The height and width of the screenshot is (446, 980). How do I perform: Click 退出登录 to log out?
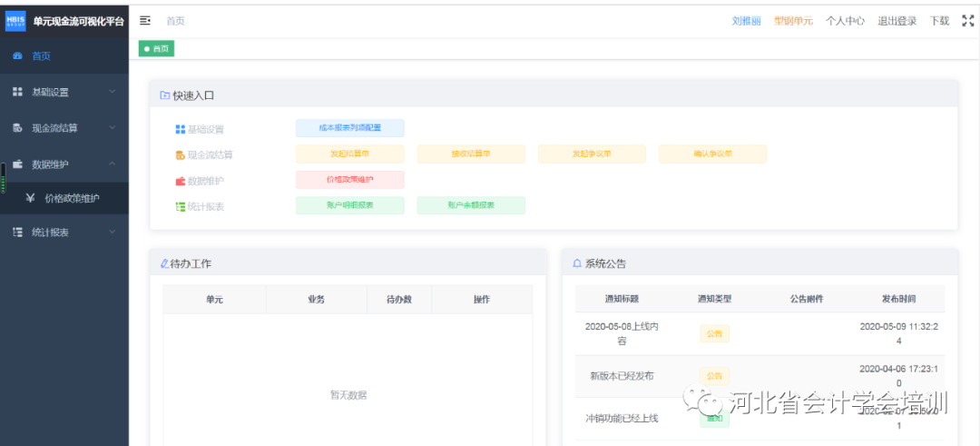[x=897, y=21]
